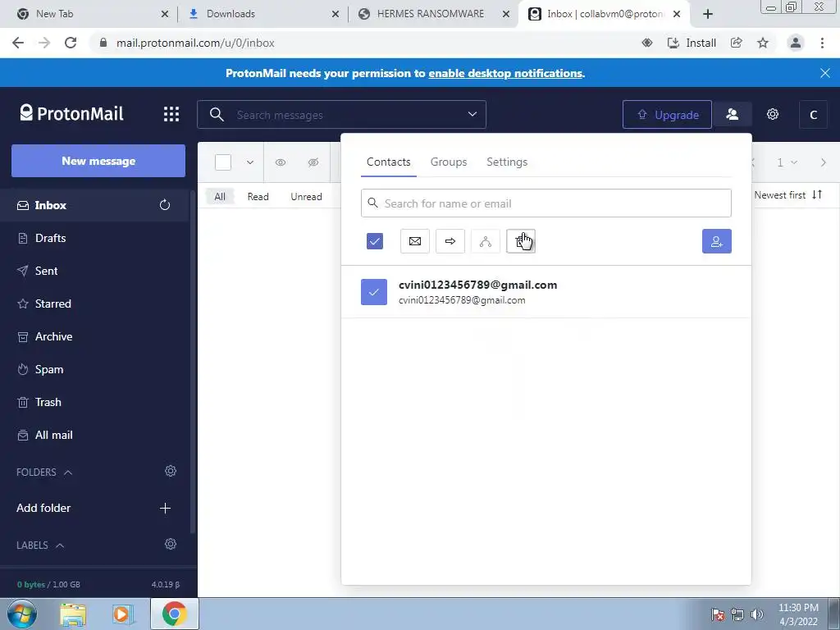840x630 pixels.
Task: Dismiss the desktop notifications banner
Action: point(825,73)
